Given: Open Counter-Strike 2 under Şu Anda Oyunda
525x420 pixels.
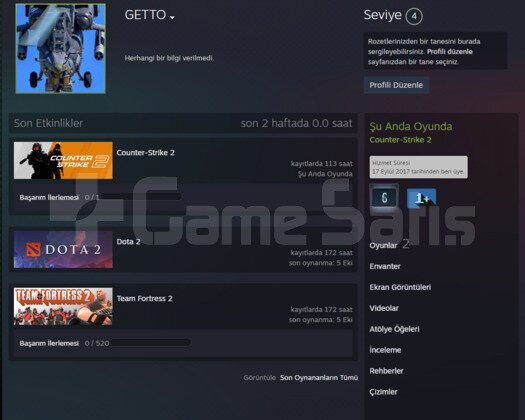Looking at the screenshot, I should (400, 140).
